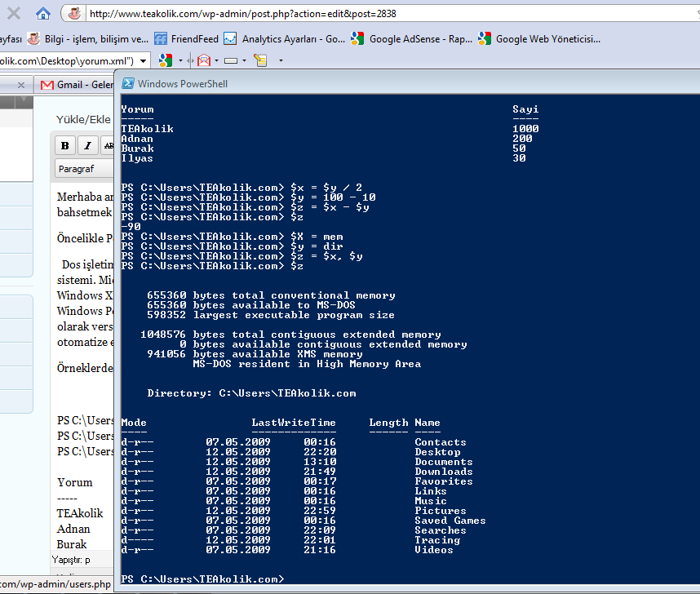
Task: Click Pictures directory name in PowerShell
Action: pyautogui.click(x=441, y=511)
